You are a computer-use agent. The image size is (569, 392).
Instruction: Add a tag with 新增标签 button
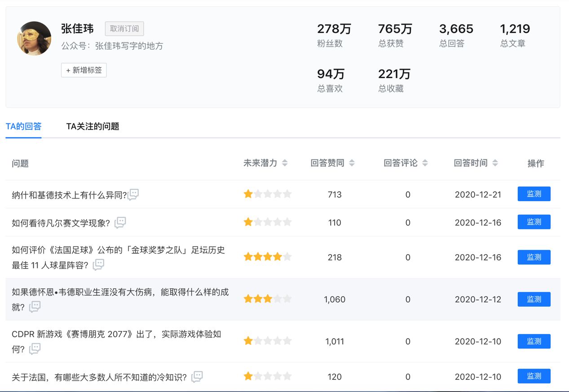click(84, 70)
